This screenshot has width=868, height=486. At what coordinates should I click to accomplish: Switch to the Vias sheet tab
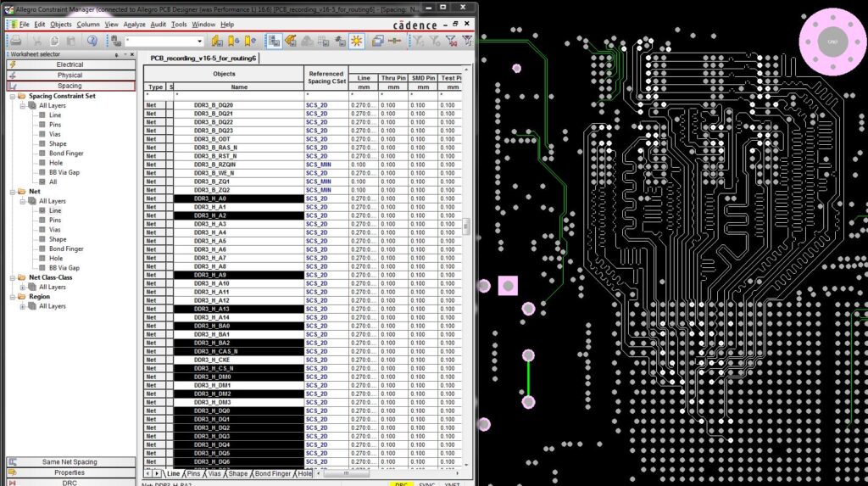(x=214, y=473)
